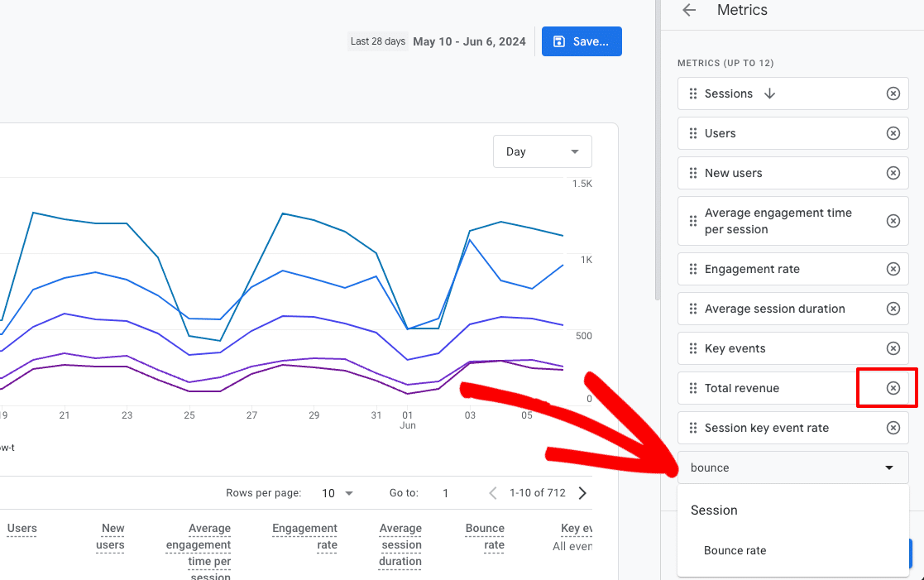Click the drag handle beside Engagement rate
Image resolution: width=924 pixels, height=580 pixels.
pos(695,269)
